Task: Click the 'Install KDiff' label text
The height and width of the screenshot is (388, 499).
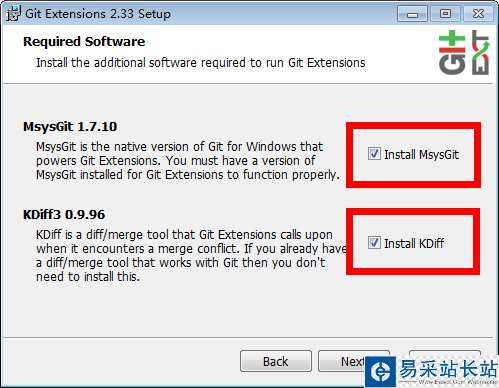Action: pyautogui.click(x=414, y=243)
